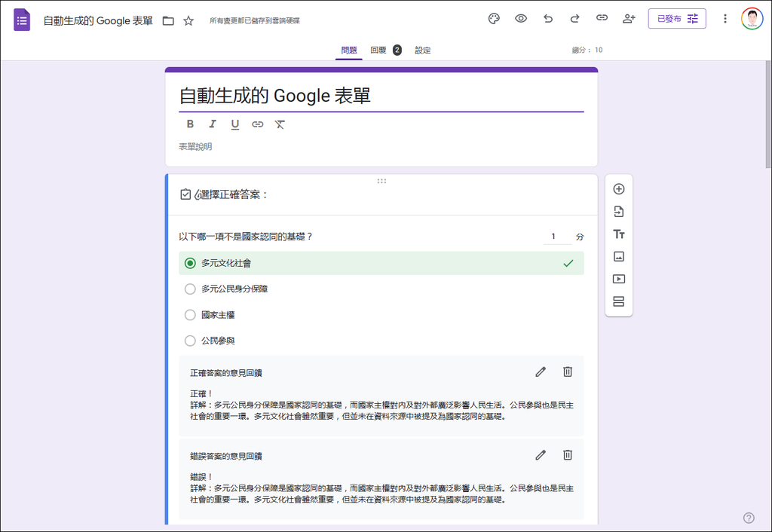The image size is (772, 532).
Task: Click the 錯誤答案的意見回饋 label
Action: (x=226, y=456)
